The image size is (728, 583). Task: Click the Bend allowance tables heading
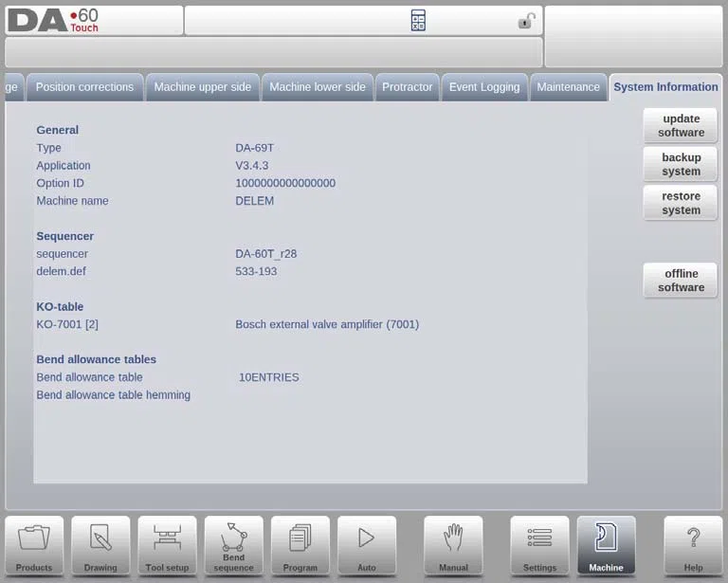pyautogui.click(x=96, y=359)
